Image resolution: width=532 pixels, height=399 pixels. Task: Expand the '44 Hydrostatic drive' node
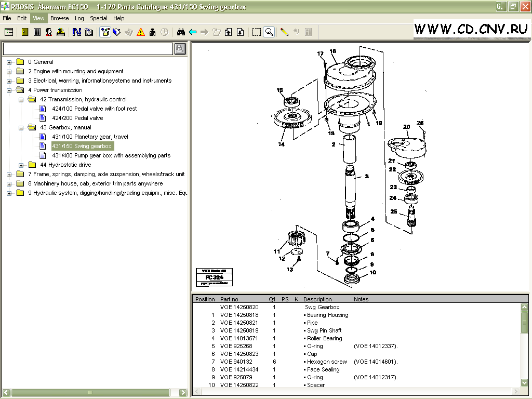pyautogui.click(x=21, y=165)
